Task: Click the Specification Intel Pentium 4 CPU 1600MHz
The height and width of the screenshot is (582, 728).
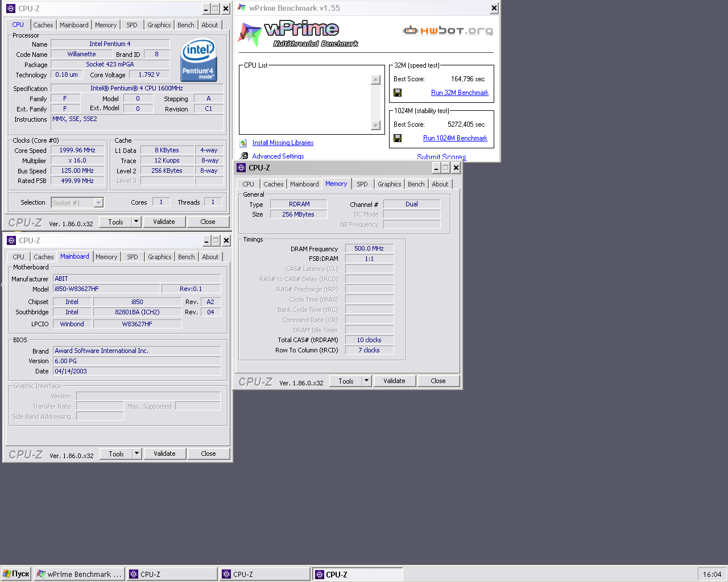Action: [x=136, y=88]
